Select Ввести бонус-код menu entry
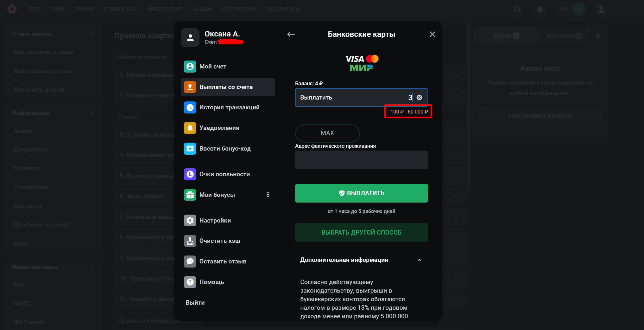The height and width of the screenshot is (330, 644). tap(224, 149)
